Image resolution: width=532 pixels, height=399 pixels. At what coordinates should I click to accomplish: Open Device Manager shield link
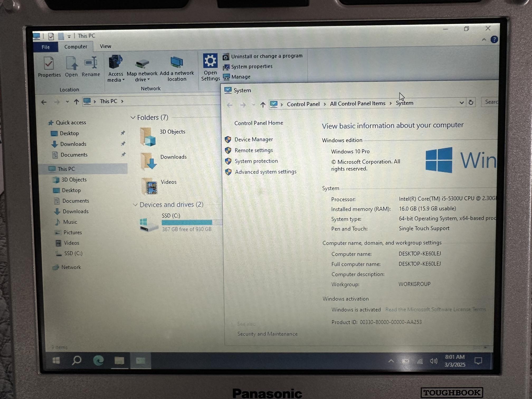tap(253, 139)
